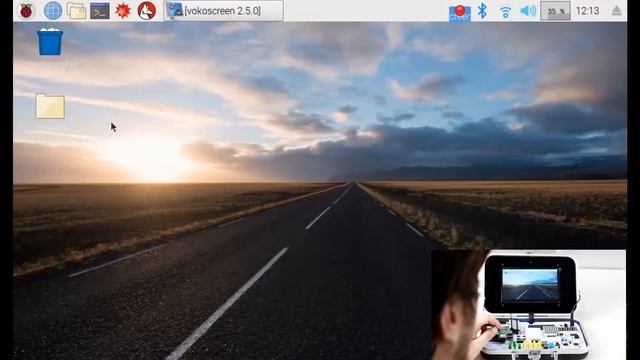Launch the Terminal from the panel
This screenshot has height=360, width=640.
point(100,11)
